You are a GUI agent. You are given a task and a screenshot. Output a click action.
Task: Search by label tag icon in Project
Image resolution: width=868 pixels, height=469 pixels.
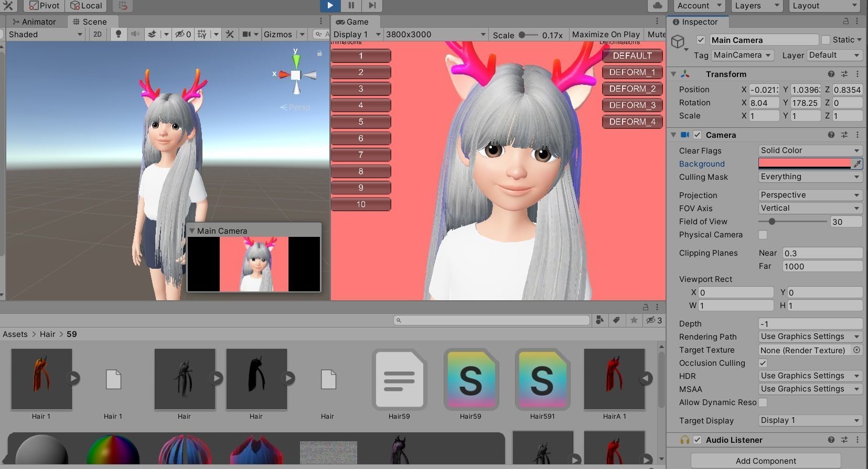(617, 320)
